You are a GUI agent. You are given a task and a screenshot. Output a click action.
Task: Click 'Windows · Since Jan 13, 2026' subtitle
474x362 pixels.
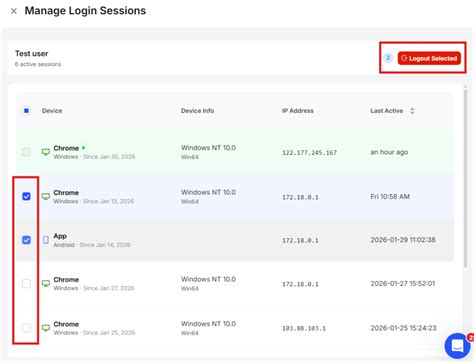(94, 201)
